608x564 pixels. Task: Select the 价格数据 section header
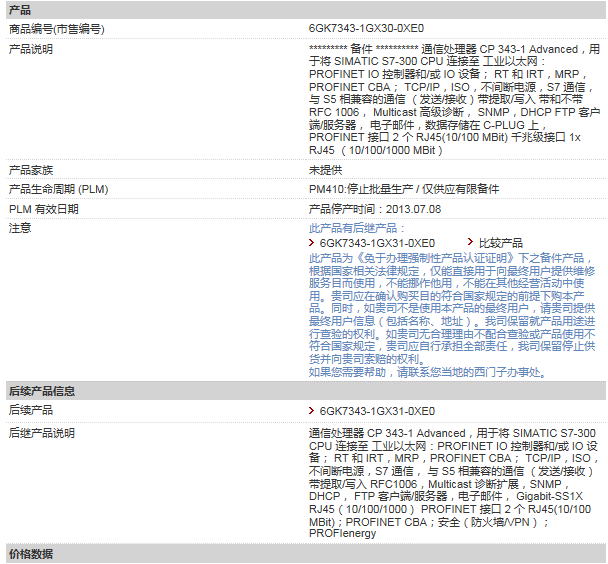click(x=306, y=554)
